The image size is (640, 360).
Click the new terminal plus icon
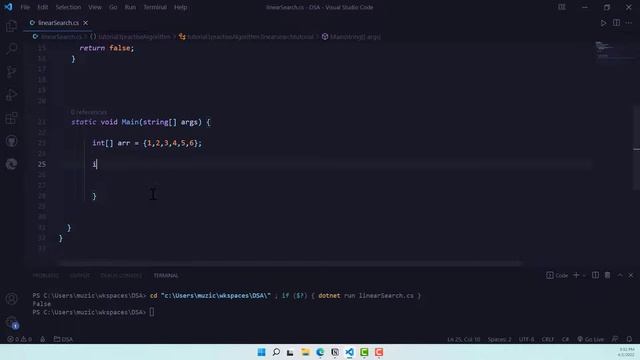tap(576, 276)
